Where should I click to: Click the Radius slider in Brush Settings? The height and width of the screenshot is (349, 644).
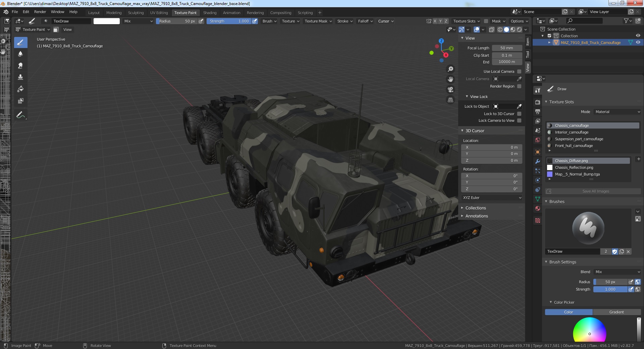[x=610, y=282]
